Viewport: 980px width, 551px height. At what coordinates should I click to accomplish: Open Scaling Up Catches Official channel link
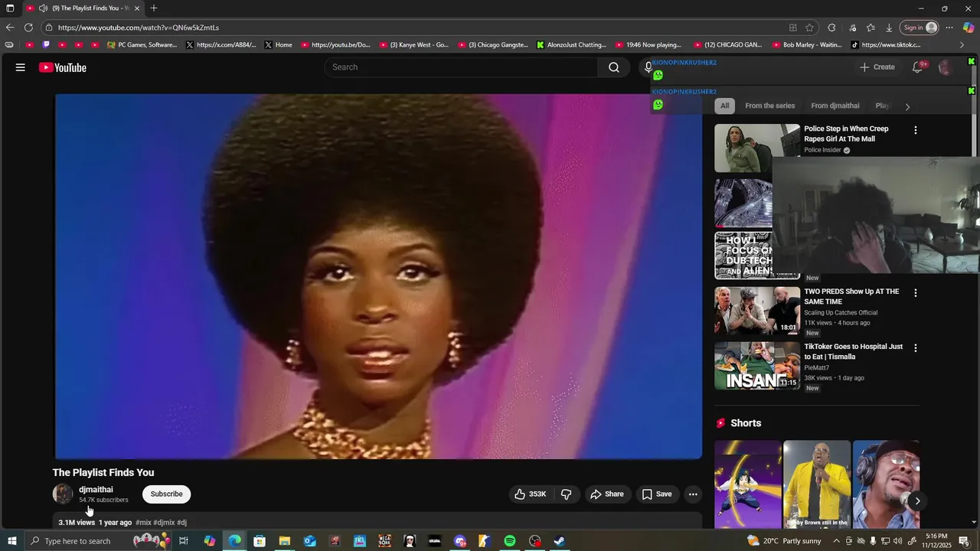pos(841,313)
